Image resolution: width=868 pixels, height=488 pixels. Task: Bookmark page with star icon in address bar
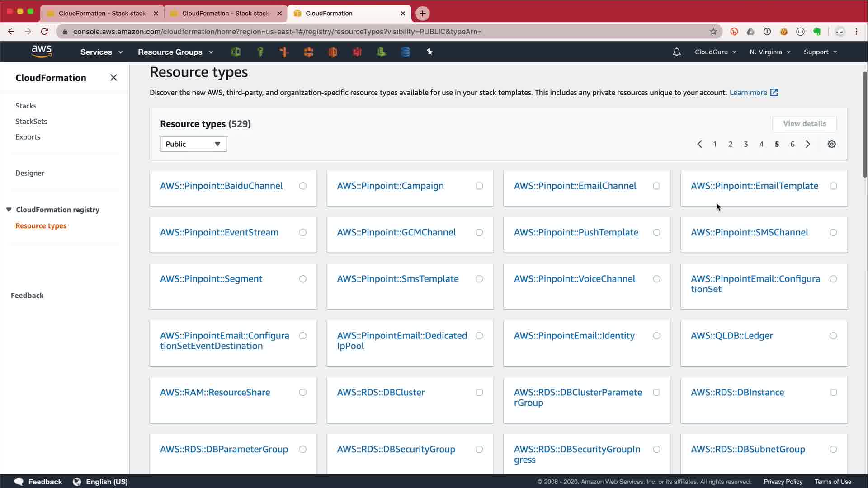coord(713,32)
